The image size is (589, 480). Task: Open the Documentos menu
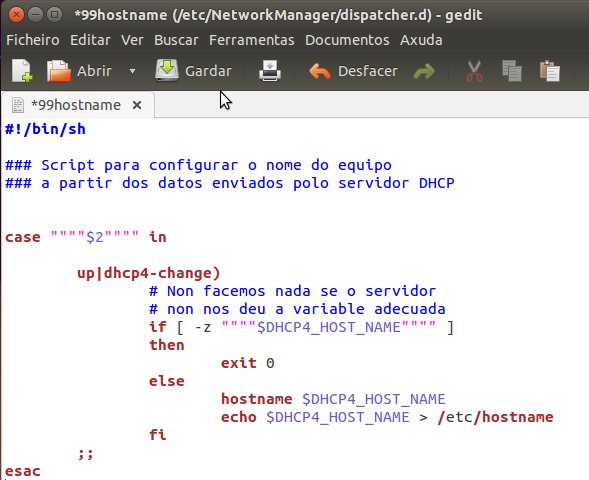(x=347, y=40)
